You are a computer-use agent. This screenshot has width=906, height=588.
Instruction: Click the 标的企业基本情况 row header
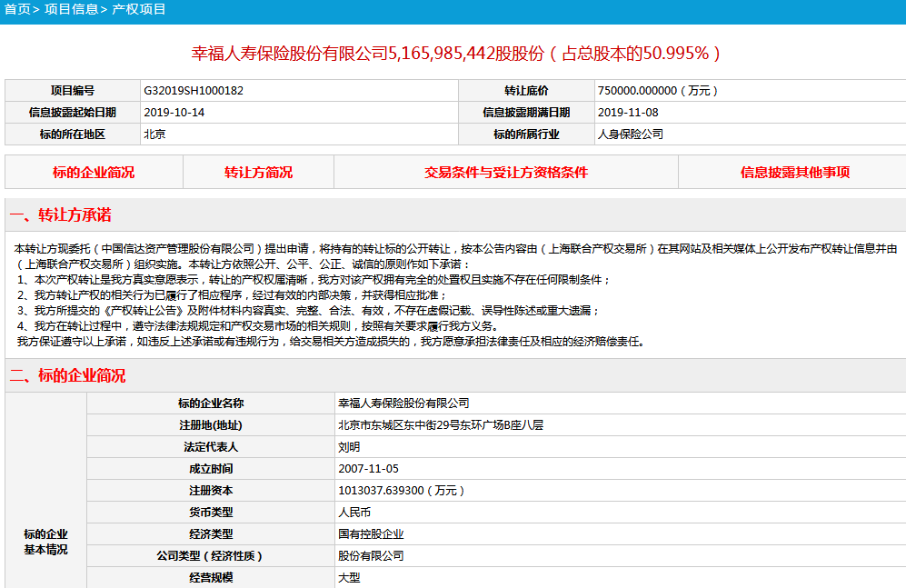click(45, 542)
